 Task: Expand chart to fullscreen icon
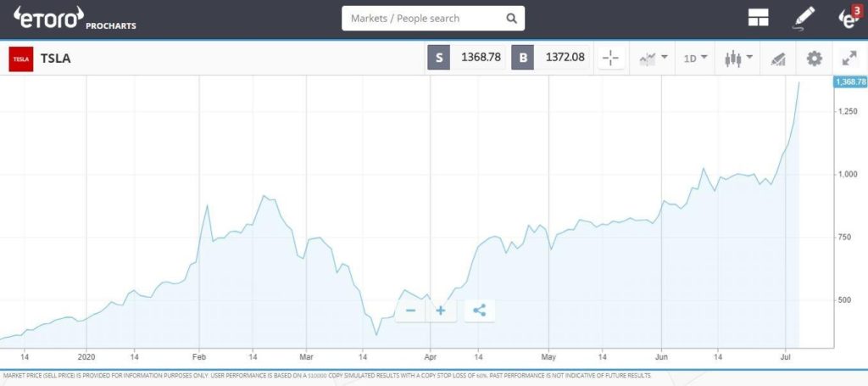point(849,59)
